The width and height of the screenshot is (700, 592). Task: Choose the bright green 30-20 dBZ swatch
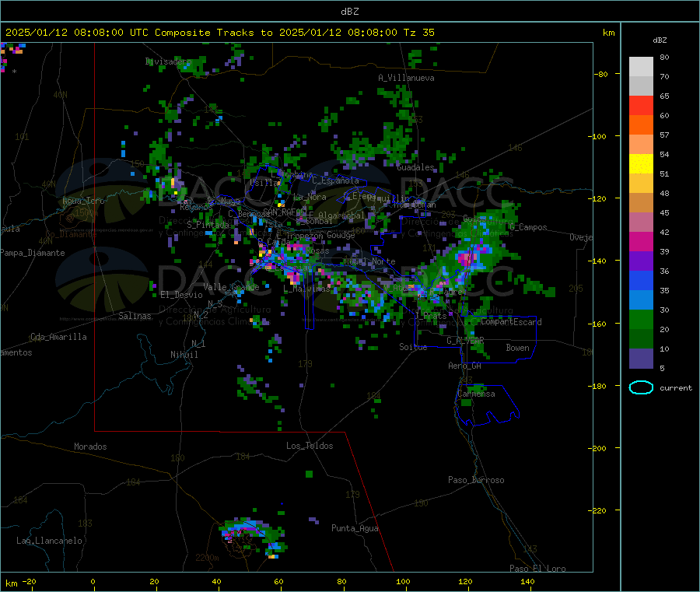click(x=641, y=320)
